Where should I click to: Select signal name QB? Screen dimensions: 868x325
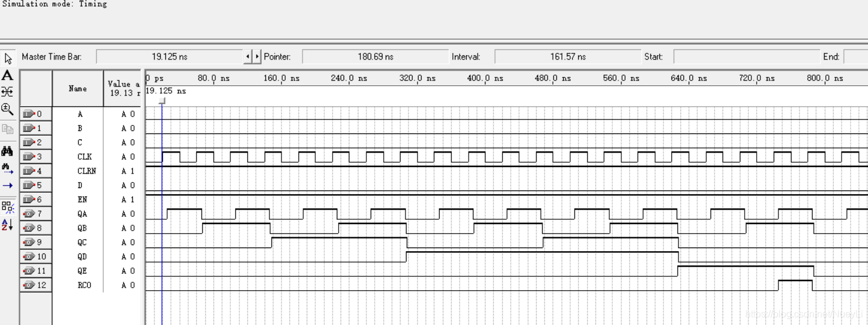click(x=82, y=228)
